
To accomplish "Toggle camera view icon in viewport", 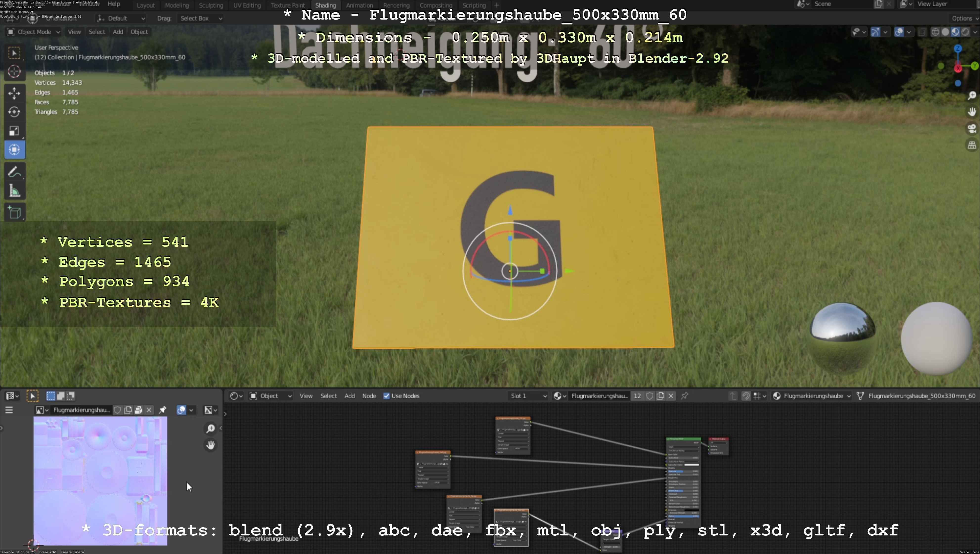I will pos(972,128).
